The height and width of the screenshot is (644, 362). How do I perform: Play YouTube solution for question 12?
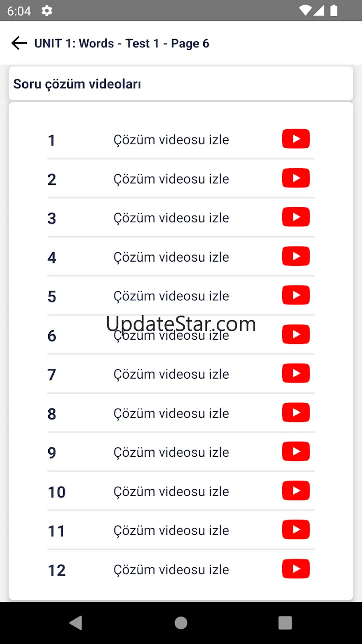tap(296, 568)
